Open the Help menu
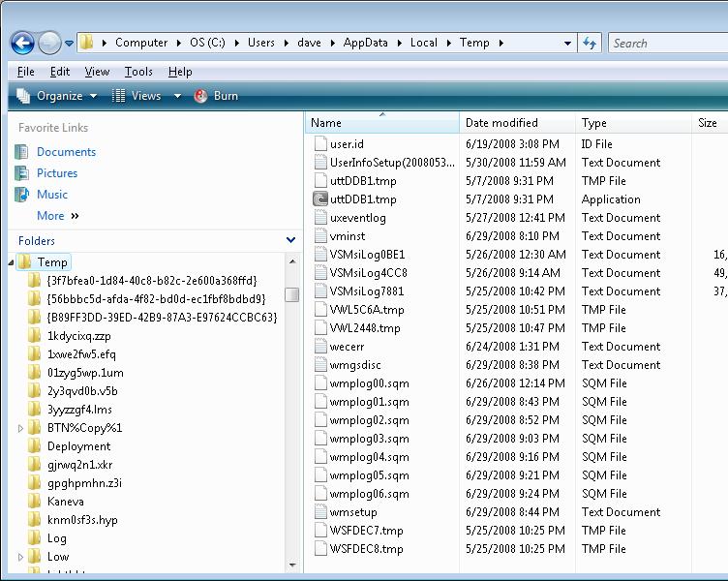This screenshot has width=728, height=581. [180, 72]
